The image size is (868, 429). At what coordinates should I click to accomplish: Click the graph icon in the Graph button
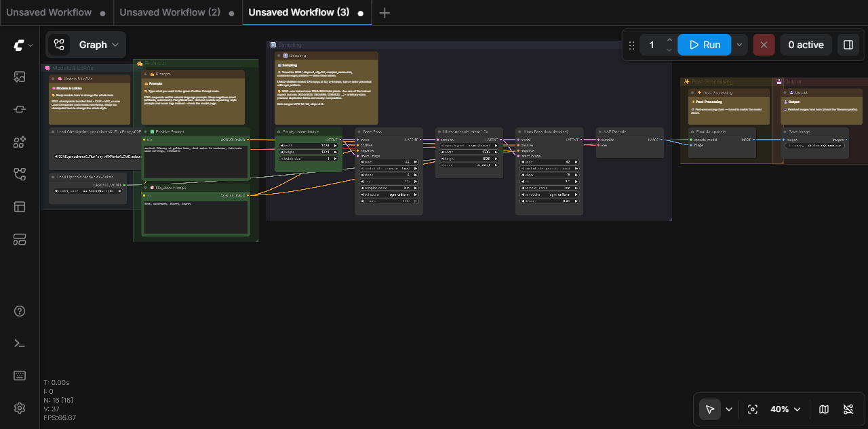click(x=59, y=45)
